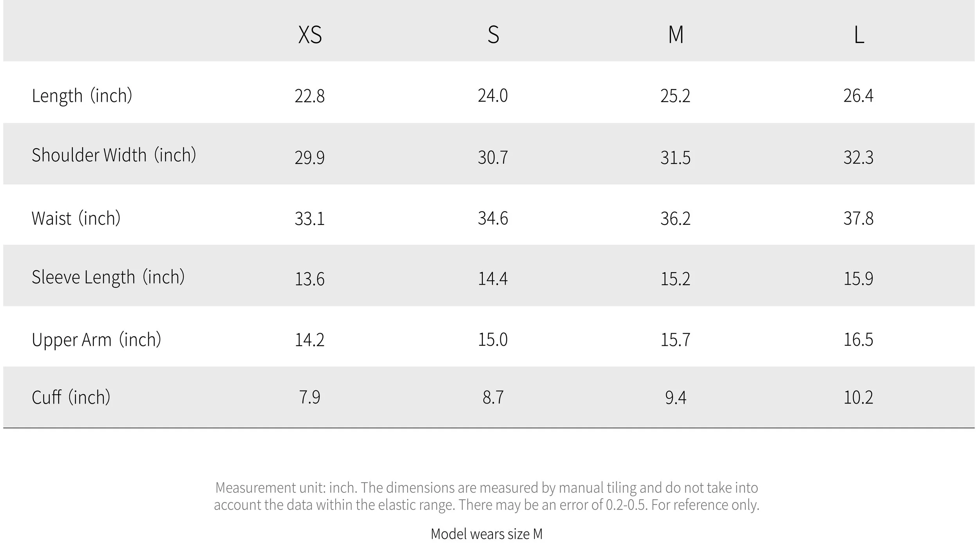This screenshot has width=978, height=560.
Task: Click the M upper arm value 15.7
Action: click(x=675, y=339)
